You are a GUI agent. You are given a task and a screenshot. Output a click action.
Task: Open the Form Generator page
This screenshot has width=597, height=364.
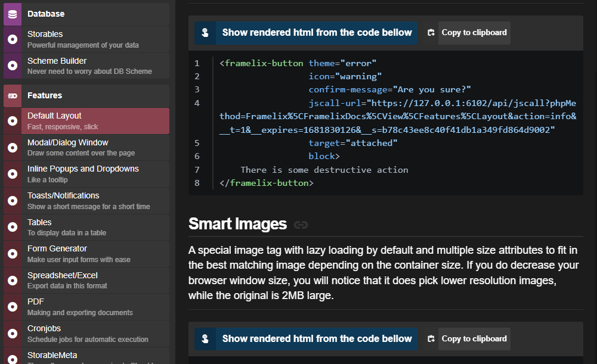[86, 254]
